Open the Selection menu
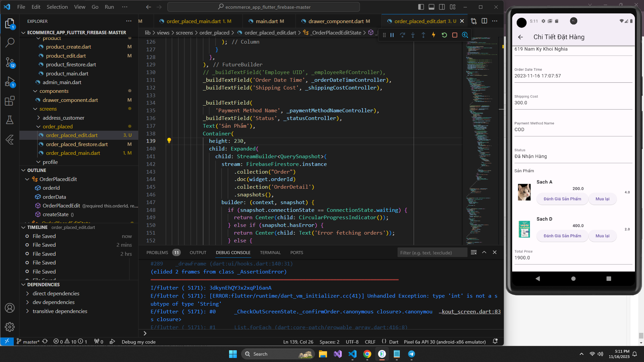 click(x=57, y=7)
